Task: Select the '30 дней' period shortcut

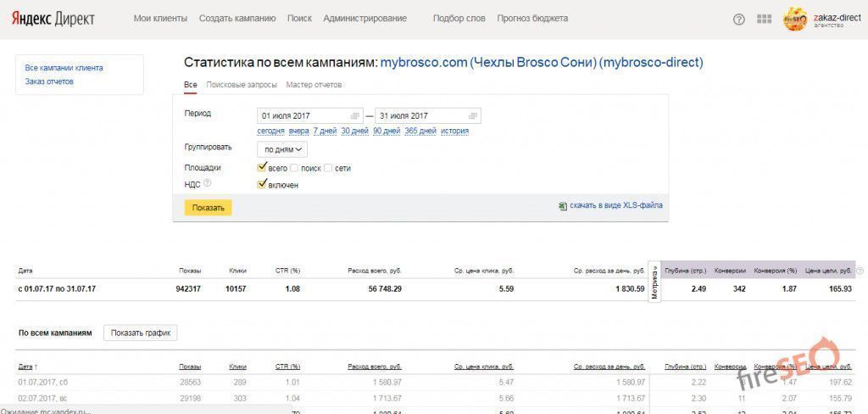Action: (354, 131)
